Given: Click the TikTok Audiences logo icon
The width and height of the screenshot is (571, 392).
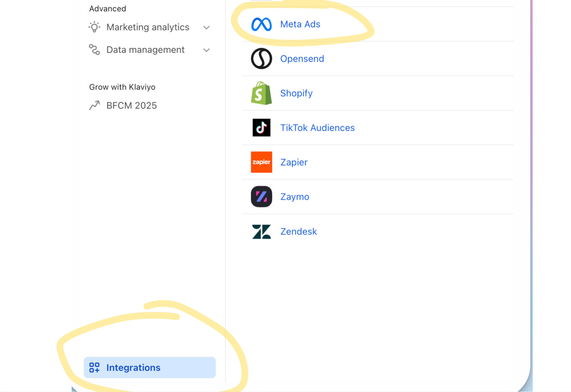Looking at the screenshot, I should click(x=261, y=128).
